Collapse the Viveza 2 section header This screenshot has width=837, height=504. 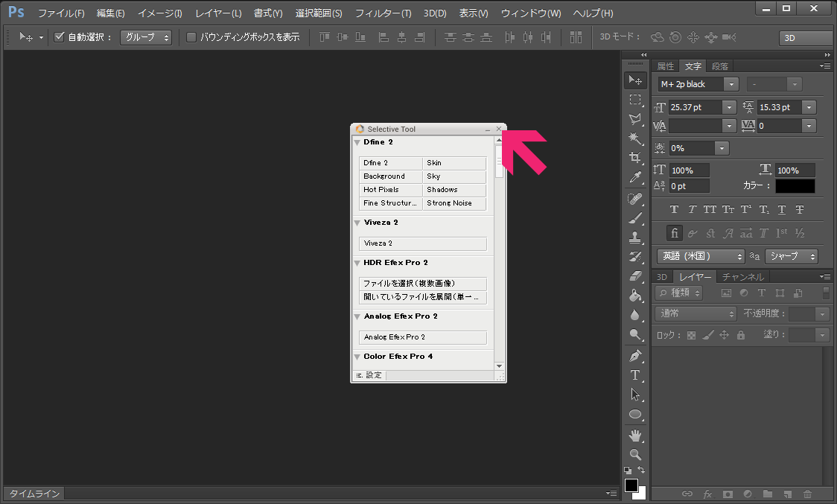(x=357, y=223)
